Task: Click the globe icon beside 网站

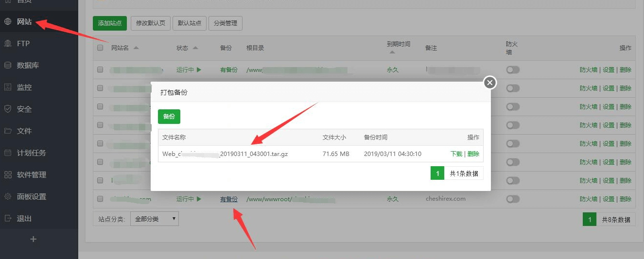Action: [x=8, y=21]
